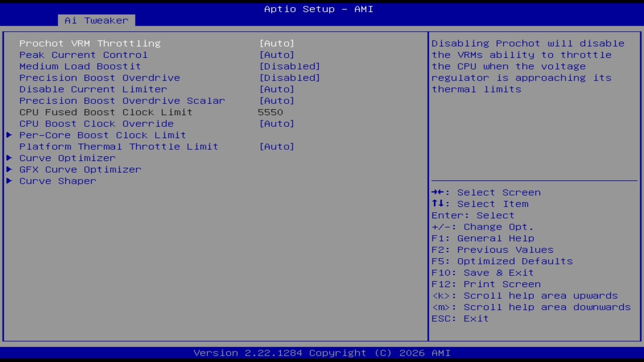Click arrow beside Curve Optimizer

tap(9, 158)
